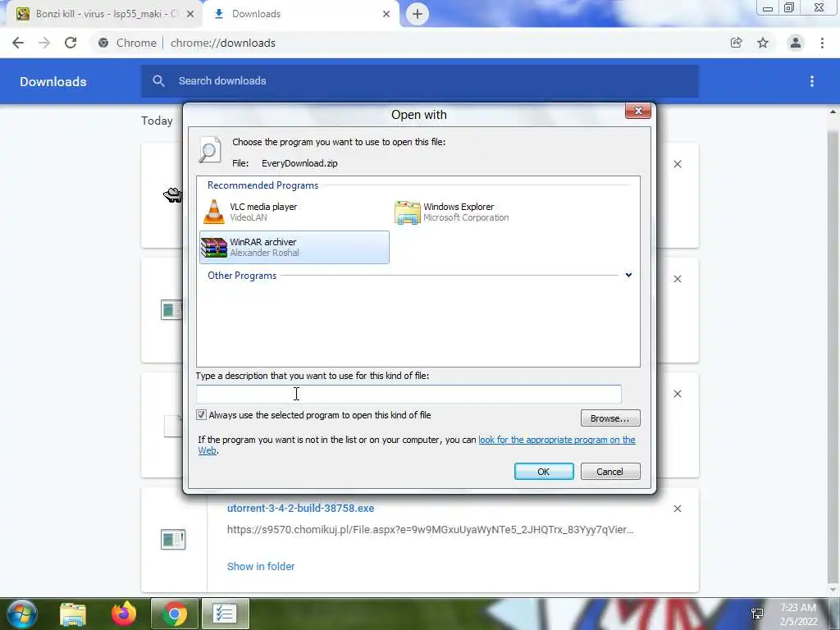Click the utorrent file type icon
Viewport: 840px width, 630px height.
[173, 539]
